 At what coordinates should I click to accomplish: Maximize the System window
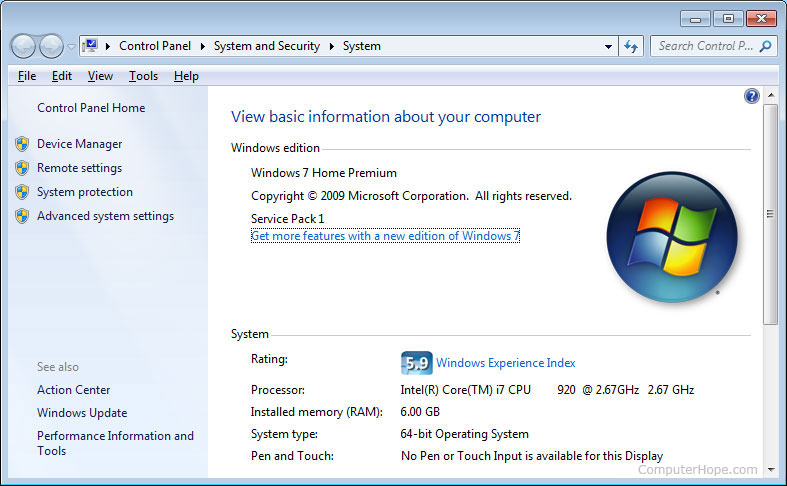(x=728, y=19)
